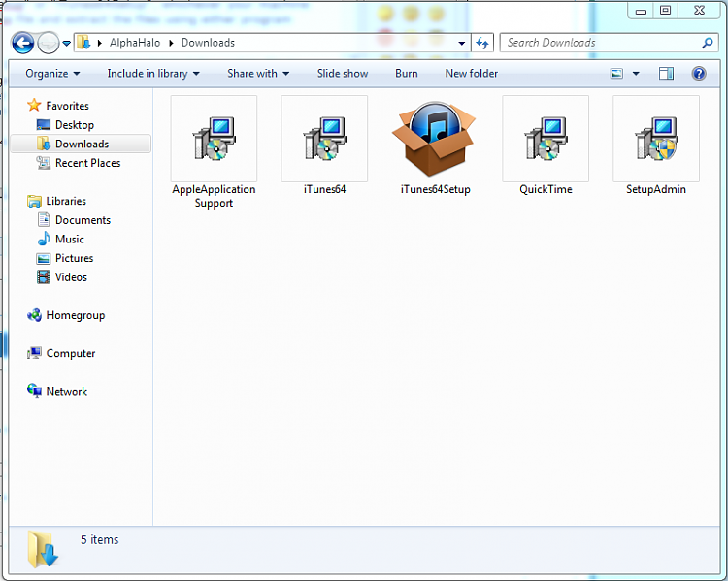
Task: Click the Network icon in sidebar
Action: (34, 391)
